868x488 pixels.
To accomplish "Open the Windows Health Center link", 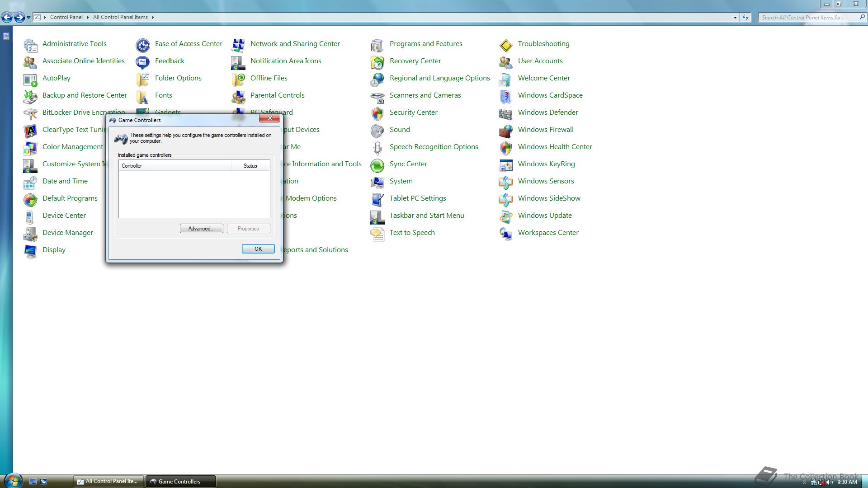I will (555, 147).
